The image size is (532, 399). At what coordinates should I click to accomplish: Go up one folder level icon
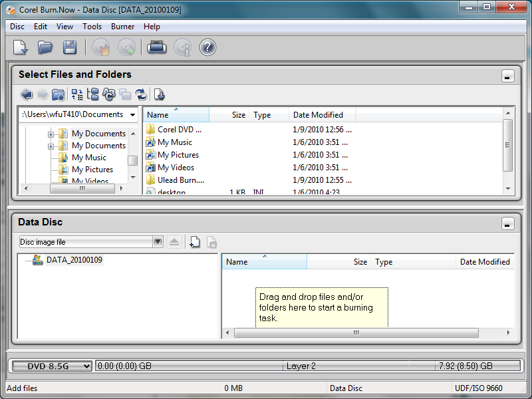click(59, 94)
